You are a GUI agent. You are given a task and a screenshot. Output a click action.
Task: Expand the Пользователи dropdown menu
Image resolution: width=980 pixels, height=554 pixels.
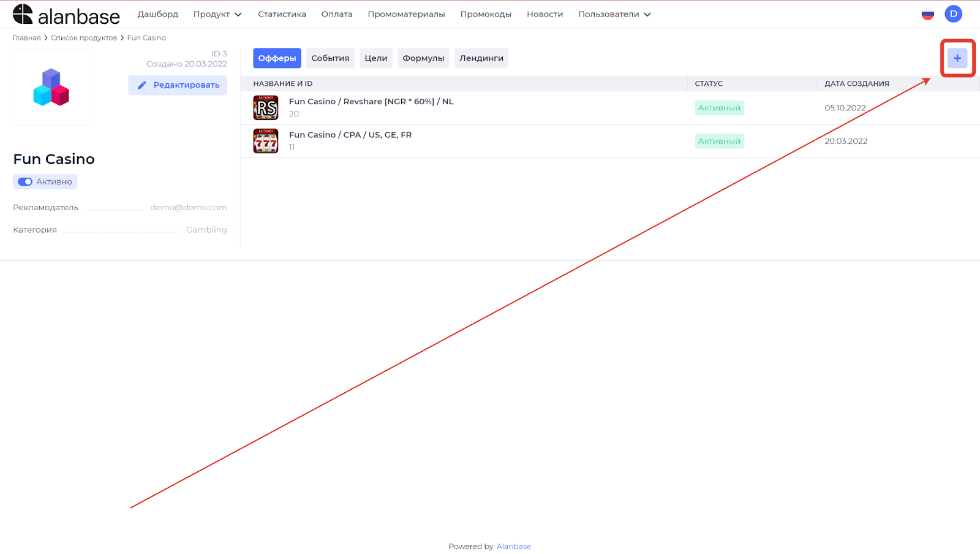(x=614, y=14)
